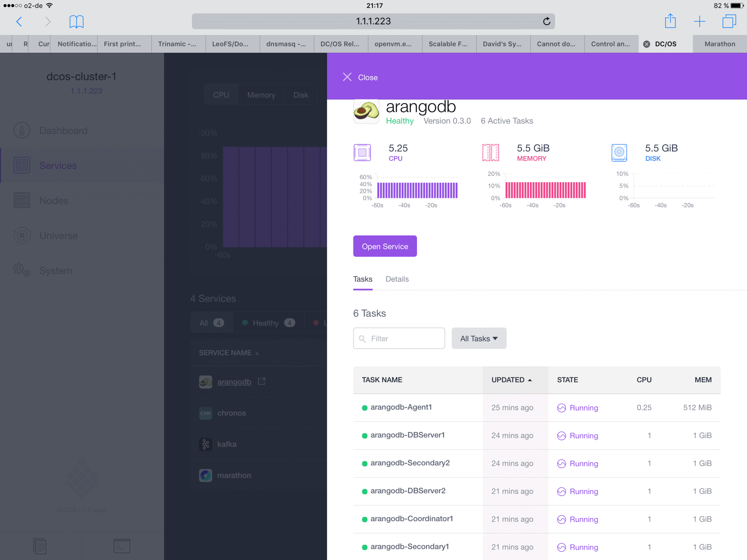This screenshot has width=747, height=560.
Task: Select the Disk chart toggle in background
Action: tap(301, 95)
